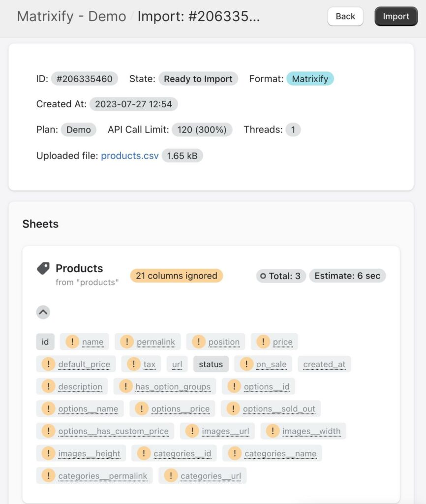The height and width of the screenshot is (504, 426).
Task: Click warning icon on description column
Action: pyautogui.click(x=48, y=386)
